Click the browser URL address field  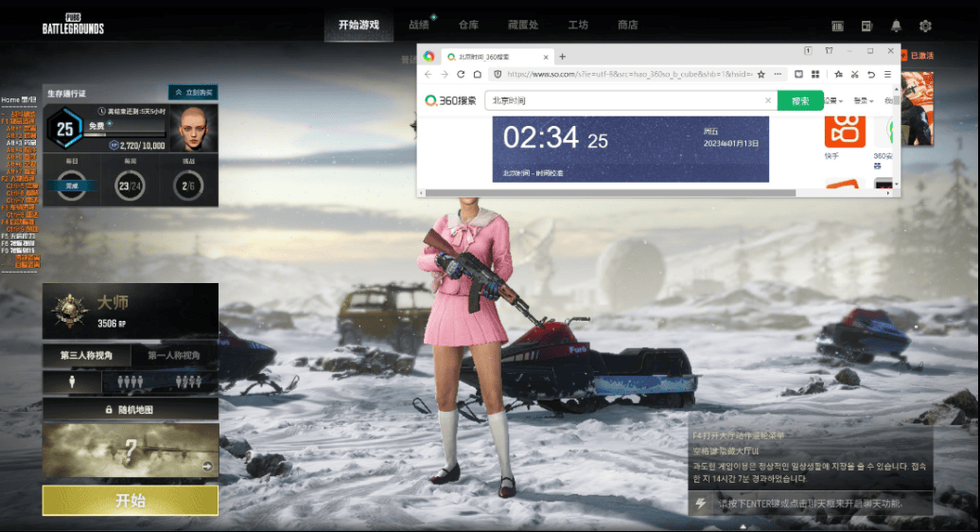[x=629, y=74]
